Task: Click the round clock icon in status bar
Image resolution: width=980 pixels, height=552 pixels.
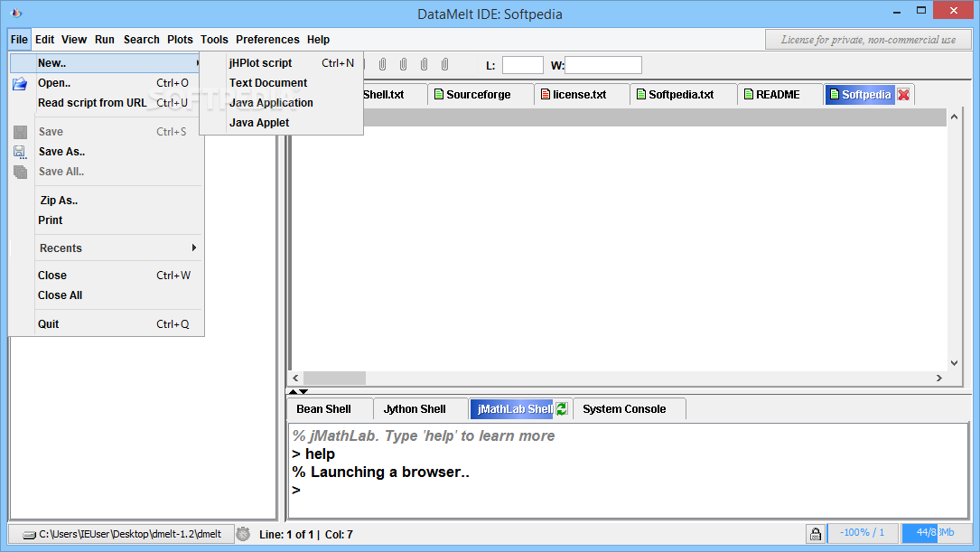Action: click(x=243, y=534)
